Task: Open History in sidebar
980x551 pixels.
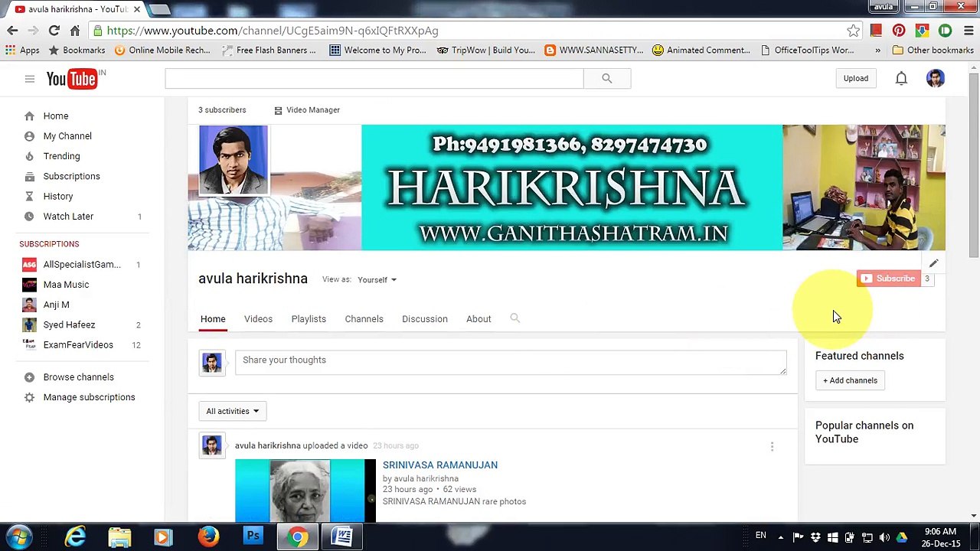Action: click(58, 197)
